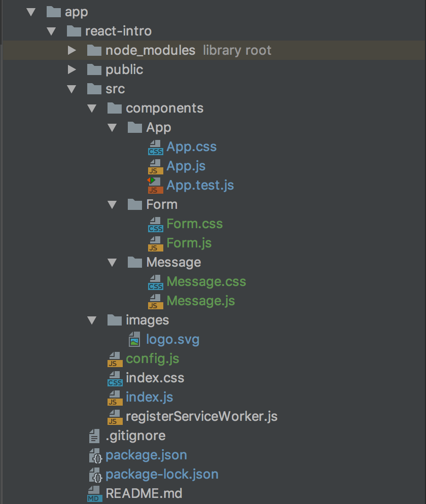Click the JS icon of Form.js

(x=156, y=244)
